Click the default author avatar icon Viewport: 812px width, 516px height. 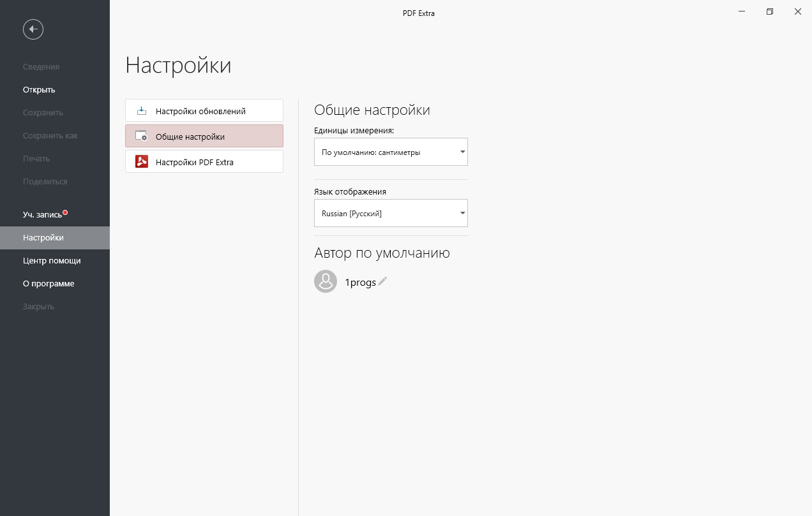326,281
